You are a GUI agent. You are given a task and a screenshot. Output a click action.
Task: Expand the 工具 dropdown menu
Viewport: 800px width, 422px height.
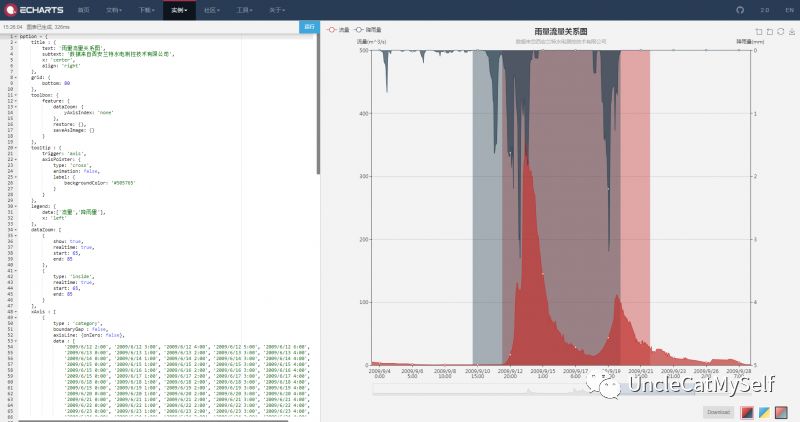coord(244,10)
